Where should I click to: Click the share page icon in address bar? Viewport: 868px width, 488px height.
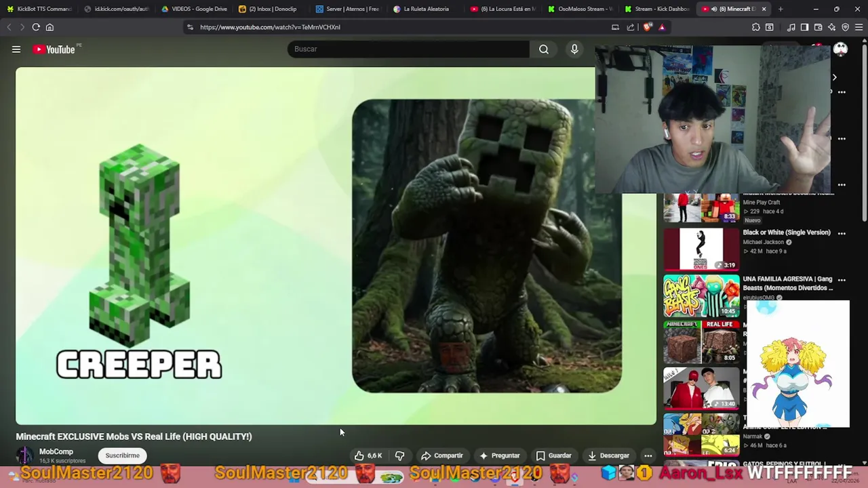[631, 27]
